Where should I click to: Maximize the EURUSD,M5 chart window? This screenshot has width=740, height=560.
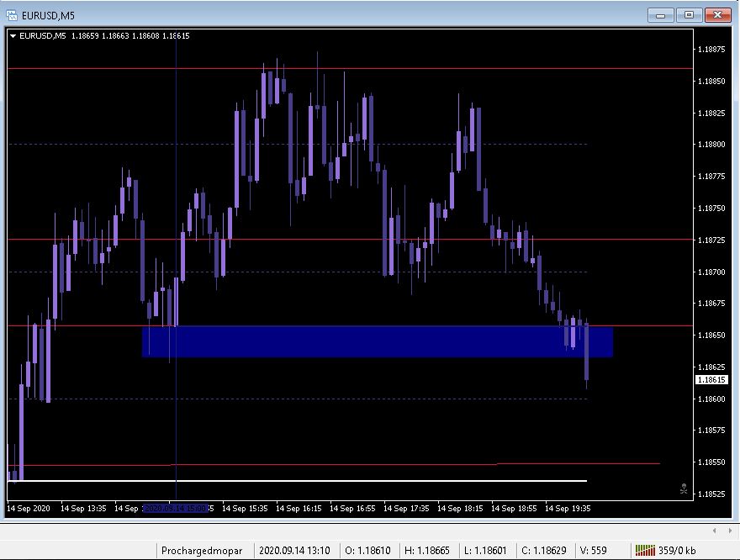point(689,16)
